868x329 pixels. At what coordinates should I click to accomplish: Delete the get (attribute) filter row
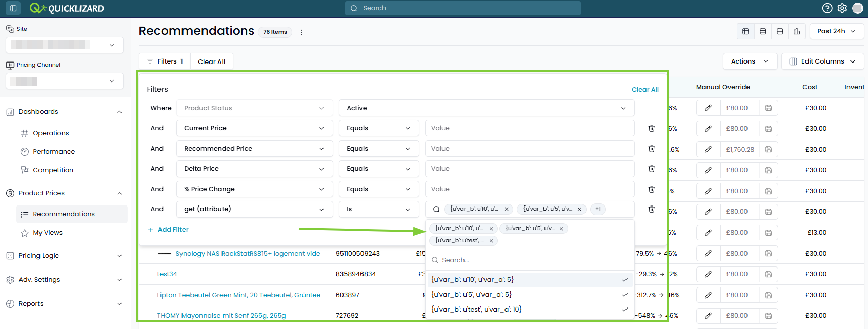click(652, 209)
